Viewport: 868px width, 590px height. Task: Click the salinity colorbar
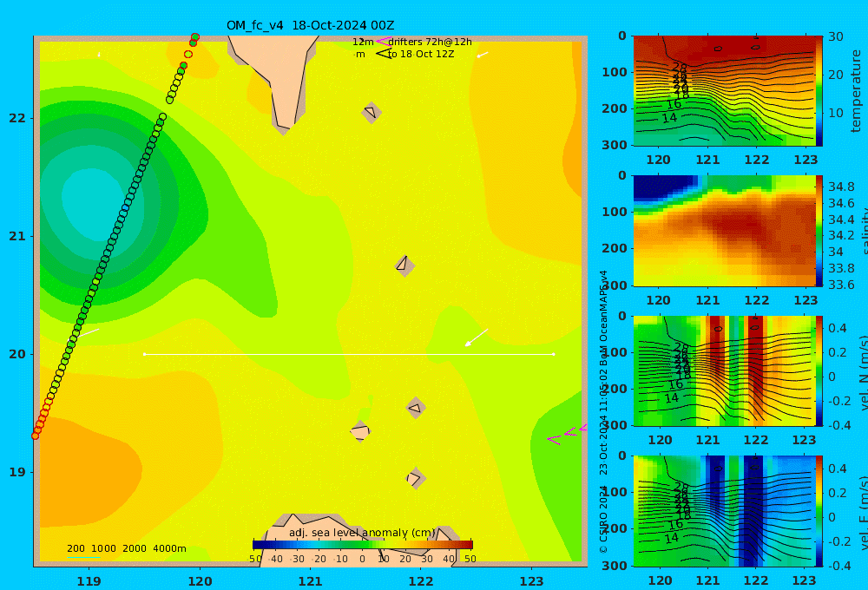click(x=819, y=231)
